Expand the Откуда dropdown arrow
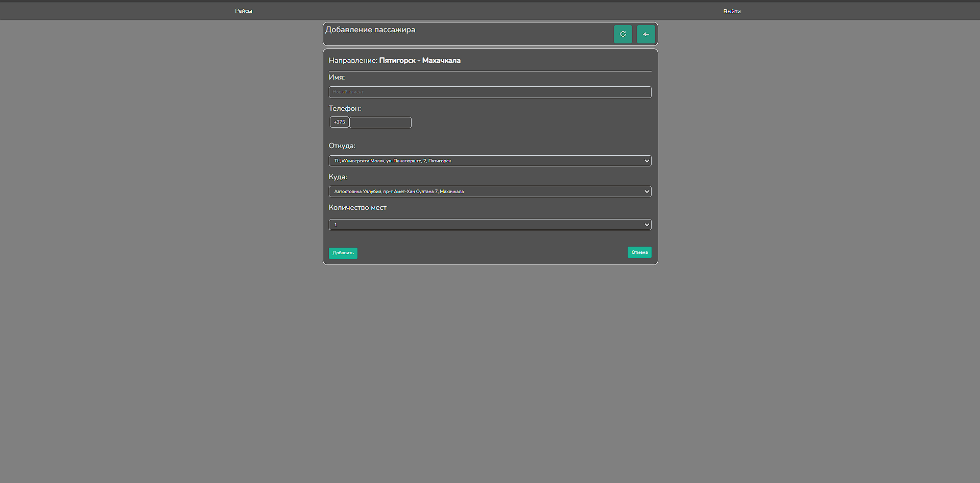The image size is (980, 483). [647, 161]
